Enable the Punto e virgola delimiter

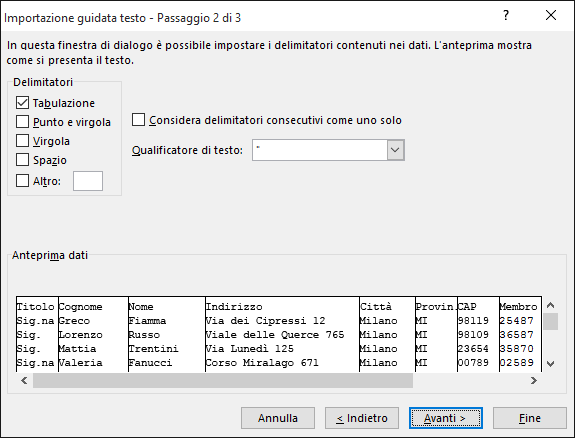tap(22, 121)
